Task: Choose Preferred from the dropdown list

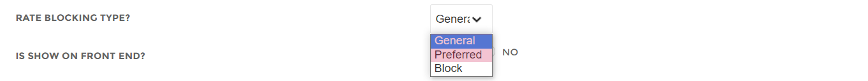Action: (461, 55)
